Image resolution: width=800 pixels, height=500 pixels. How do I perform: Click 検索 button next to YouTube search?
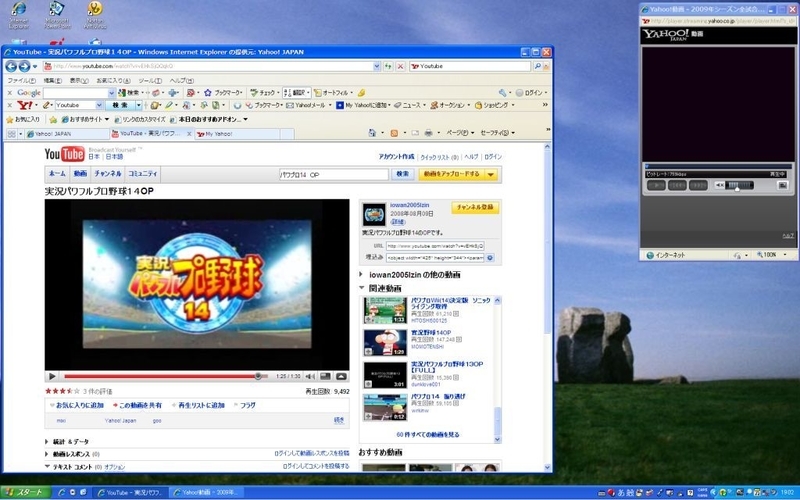[403, 174]
